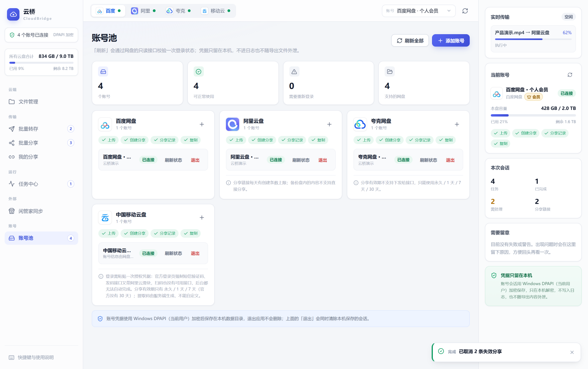This screenshot has height=369, width=588.
Task: Refresh status of the 夸克网盘 account row
Action: pyautogui.click(x=429, y=160)
